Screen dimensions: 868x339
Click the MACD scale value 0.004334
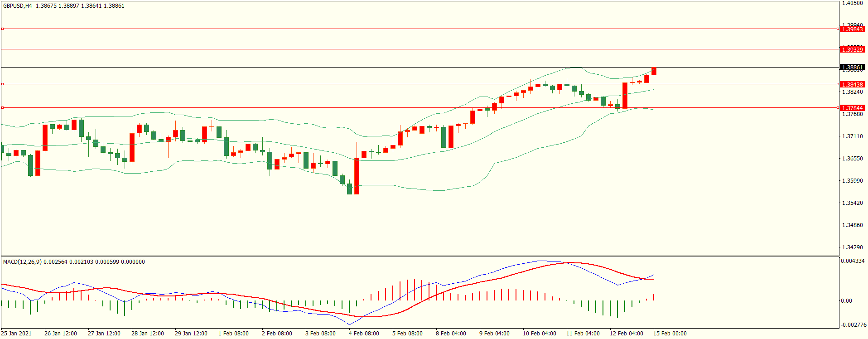pos(853,261)
